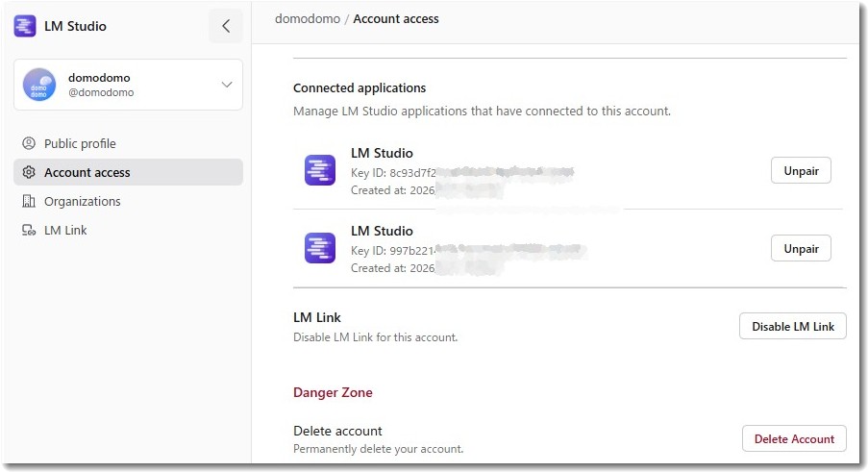Image resolution: width=868 pixels, height=472 pixels.
Task: Click the Public profile person icon
Action: [x=29, y=143]
